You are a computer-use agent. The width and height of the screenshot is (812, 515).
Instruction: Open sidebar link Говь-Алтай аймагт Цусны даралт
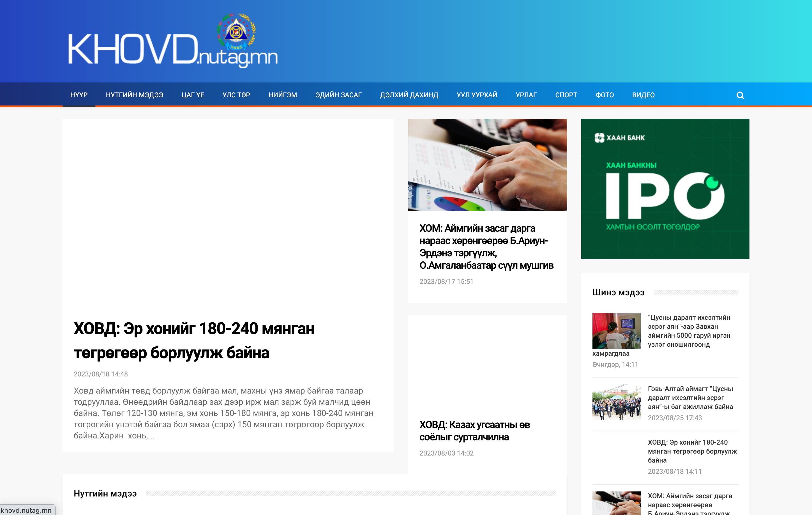coord(690,398)
